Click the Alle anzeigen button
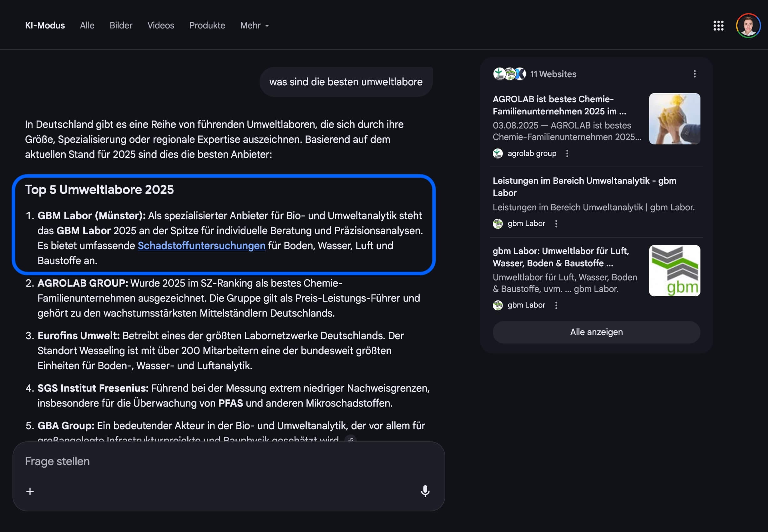 596,332
